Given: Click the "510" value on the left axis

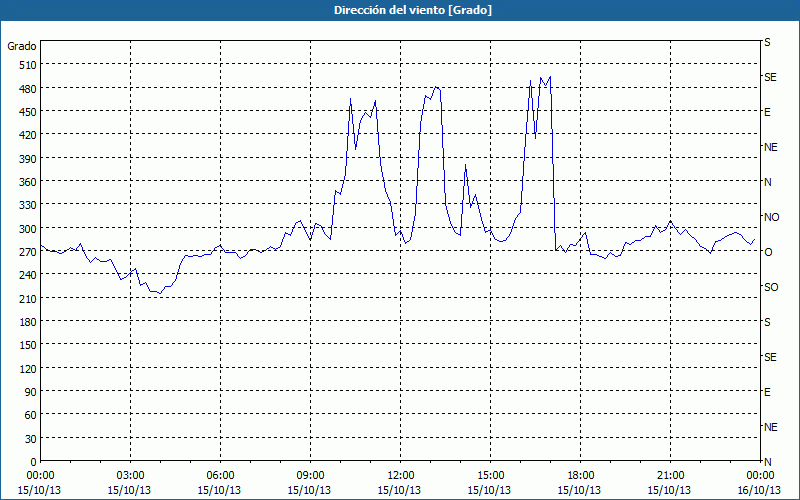Looking at the screenshot, I should tap(28, 65).
